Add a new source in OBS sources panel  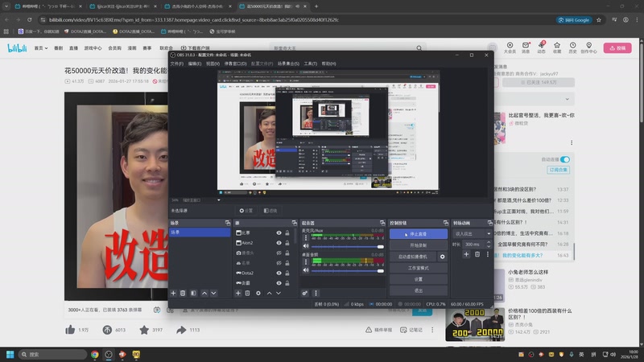[237, 293]
